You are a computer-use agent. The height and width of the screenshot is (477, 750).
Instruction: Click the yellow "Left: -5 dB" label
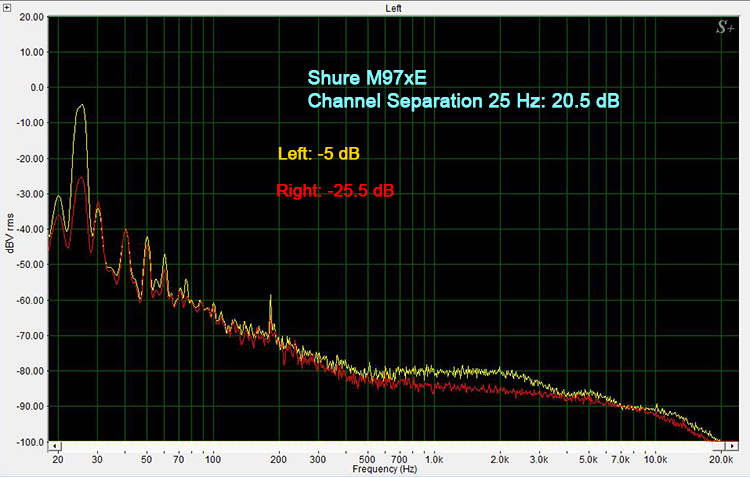[x=318, y=154]
